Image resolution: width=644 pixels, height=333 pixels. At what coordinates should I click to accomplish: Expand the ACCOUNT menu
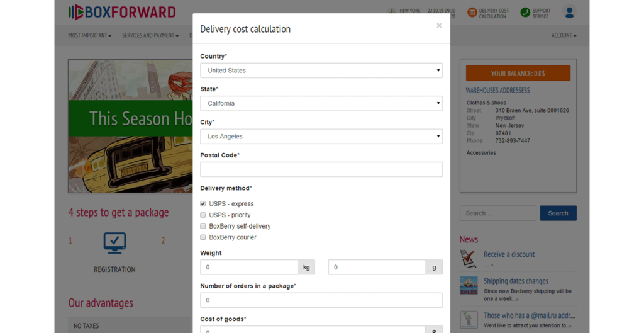pos(564,35)
